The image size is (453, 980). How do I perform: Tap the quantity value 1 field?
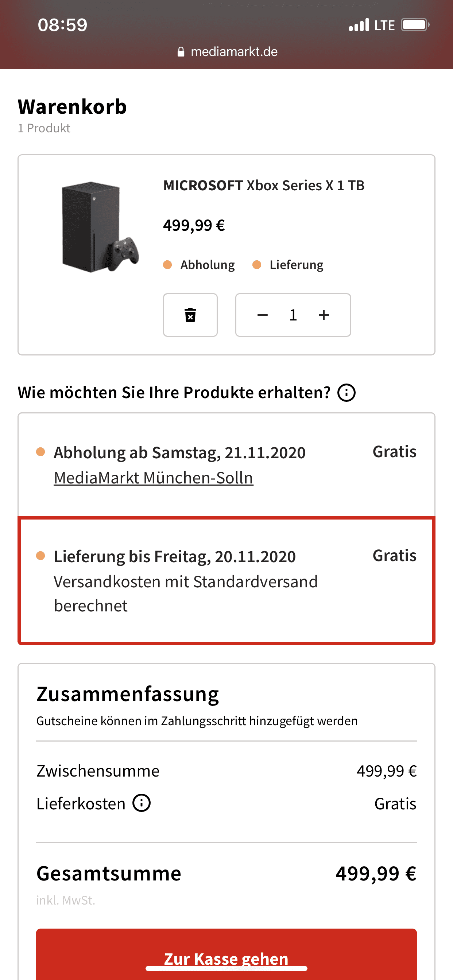(293, 315)
